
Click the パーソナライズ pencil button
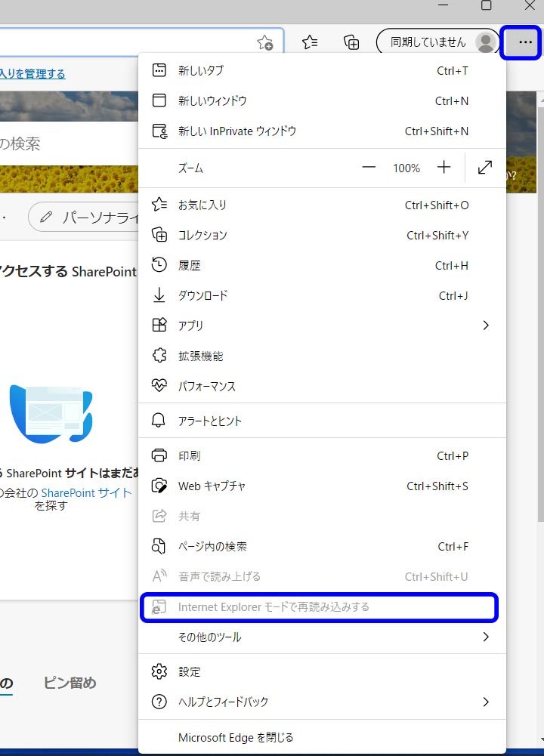(x=85, y=218)
